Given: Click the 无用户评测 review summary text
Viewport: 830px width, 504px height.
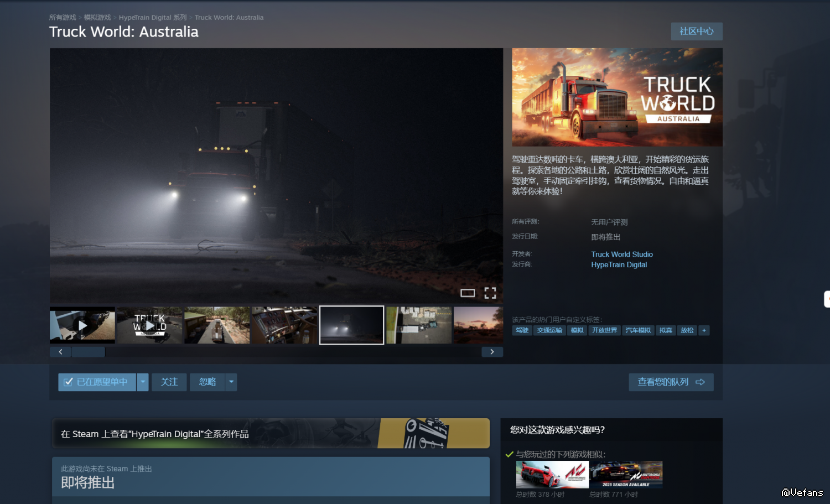Looking at the screenshot, I should [609, 222].
